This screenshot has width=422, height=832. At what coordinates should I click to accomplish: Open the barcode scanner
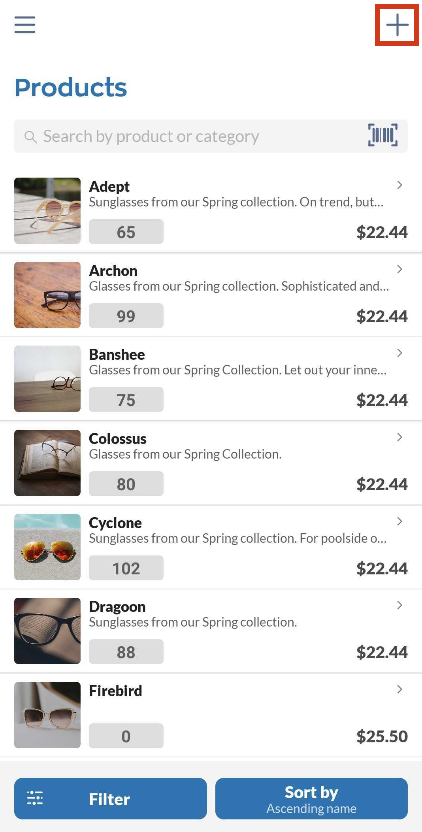(383, 135)
